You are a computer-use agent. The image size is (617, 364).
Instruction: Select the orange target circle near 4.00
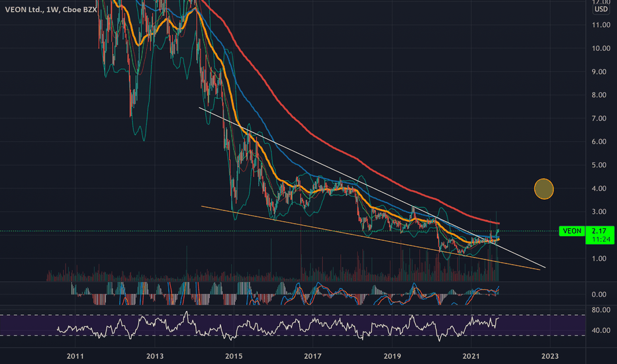(x=544, y=189)
